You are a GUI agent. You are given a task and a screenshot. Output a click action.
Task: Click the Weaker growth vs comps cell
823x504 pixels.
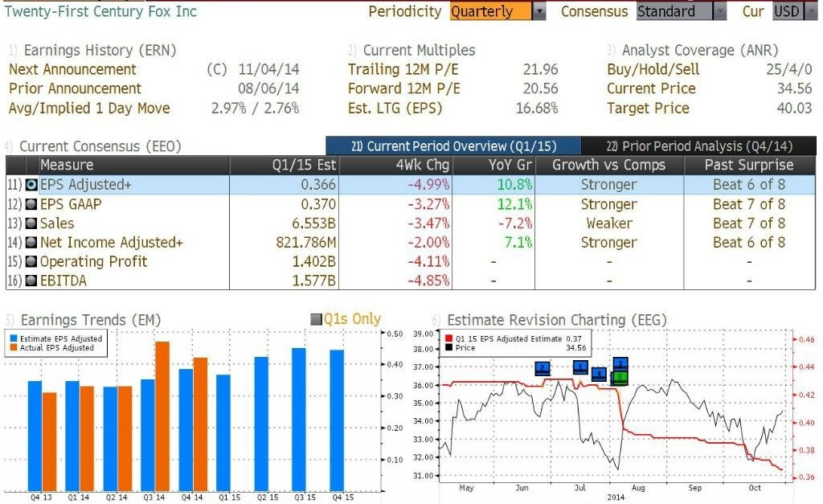pos(609,223)
